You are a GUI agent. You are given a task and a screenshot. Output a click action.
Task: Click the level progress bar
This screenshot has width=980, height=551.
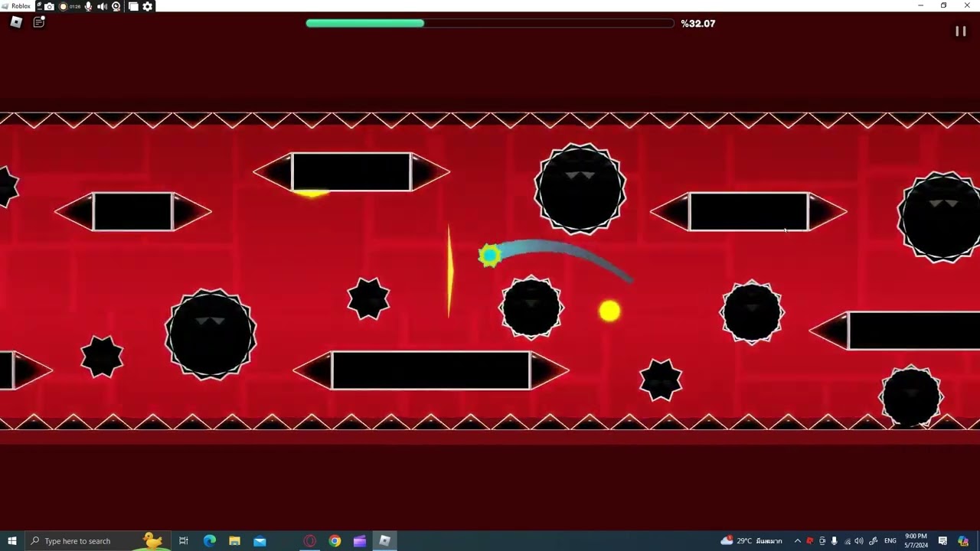[490, 24]
